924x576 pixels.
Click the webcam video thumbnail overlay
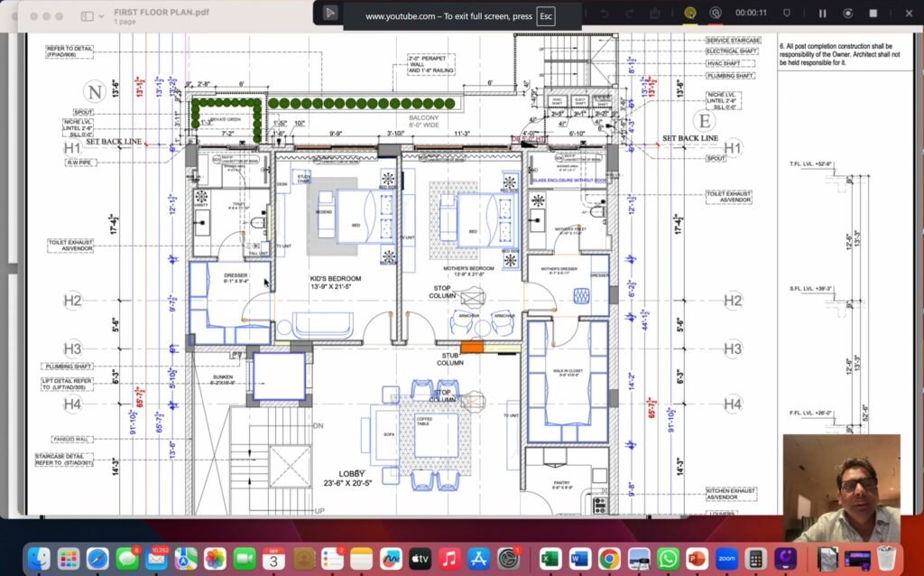point(841,488)
